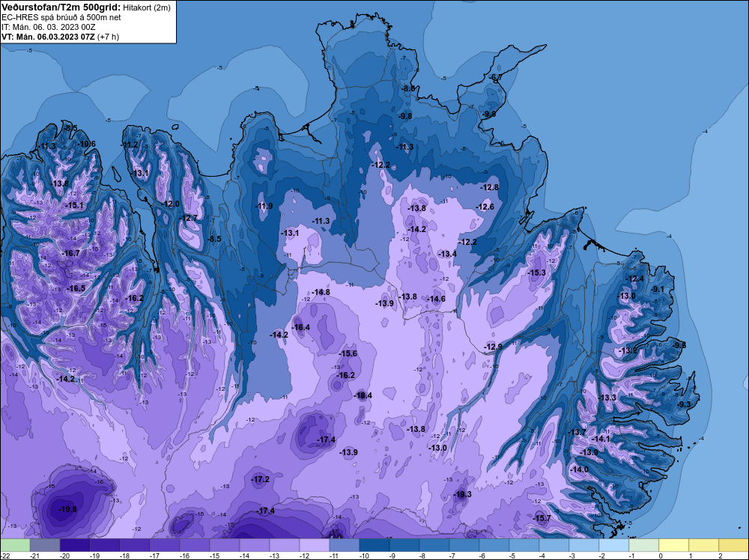Click the -14.0 temperature value
This screenshot has width=749, height=560.
[x=580, y=469]
